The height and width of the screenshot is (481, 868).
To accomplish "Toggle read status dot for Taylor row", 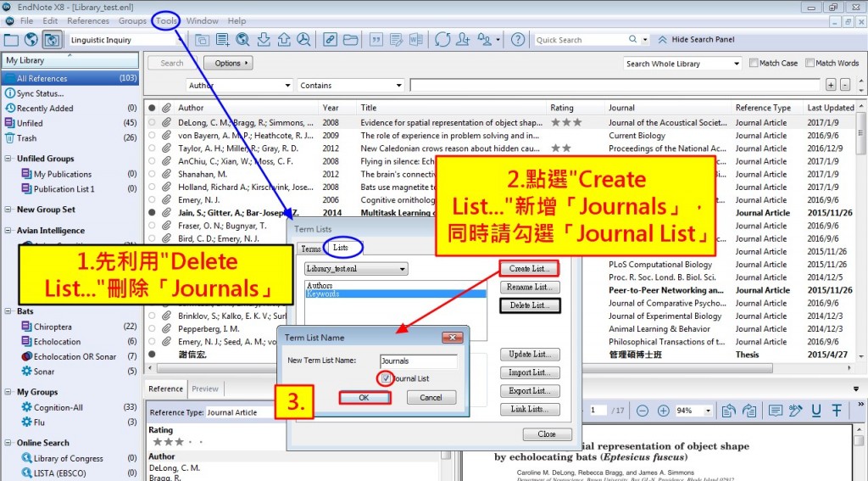I will click(152, 148).
